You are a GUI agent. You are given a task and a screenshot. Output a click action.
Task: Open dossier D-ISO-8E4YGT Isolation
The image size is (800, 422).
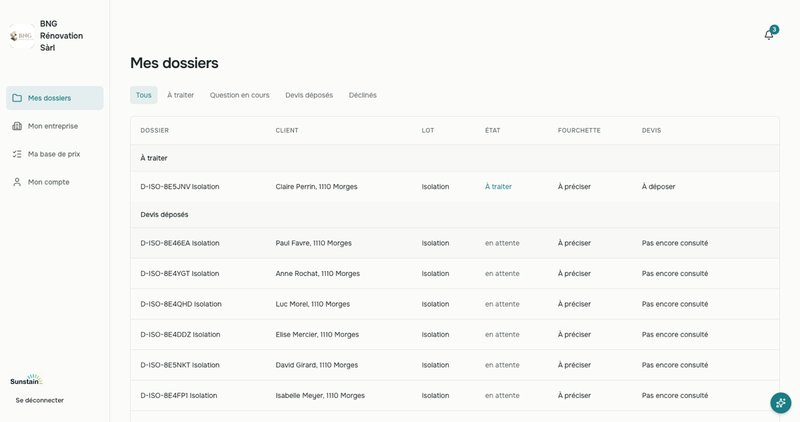pos(180,274)
